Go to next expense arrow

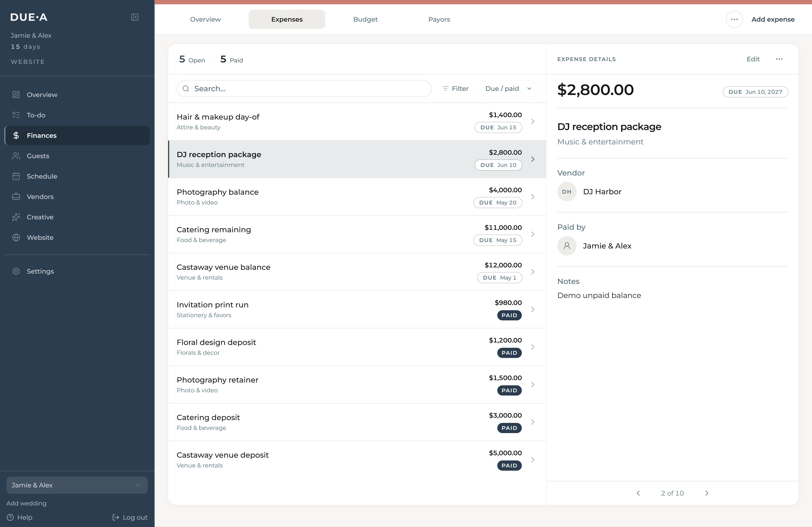[707, 493]
